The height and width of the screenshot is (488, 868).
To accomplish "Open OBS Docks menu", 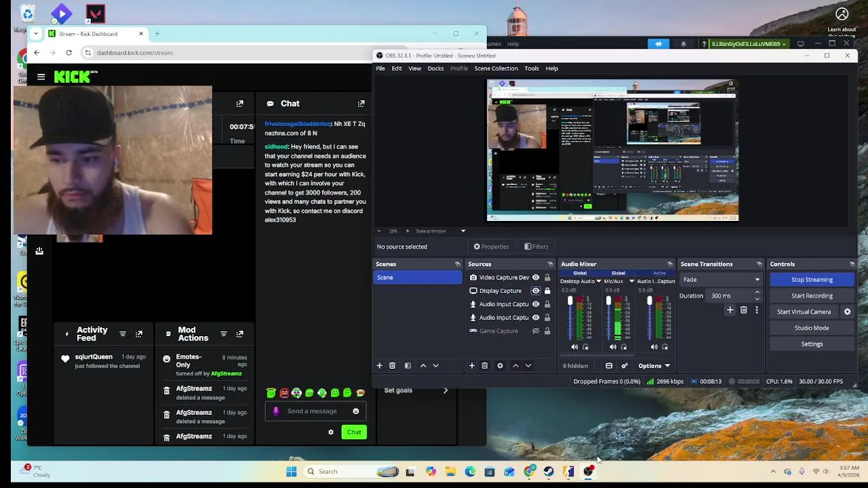I will [x=435, y=68].
